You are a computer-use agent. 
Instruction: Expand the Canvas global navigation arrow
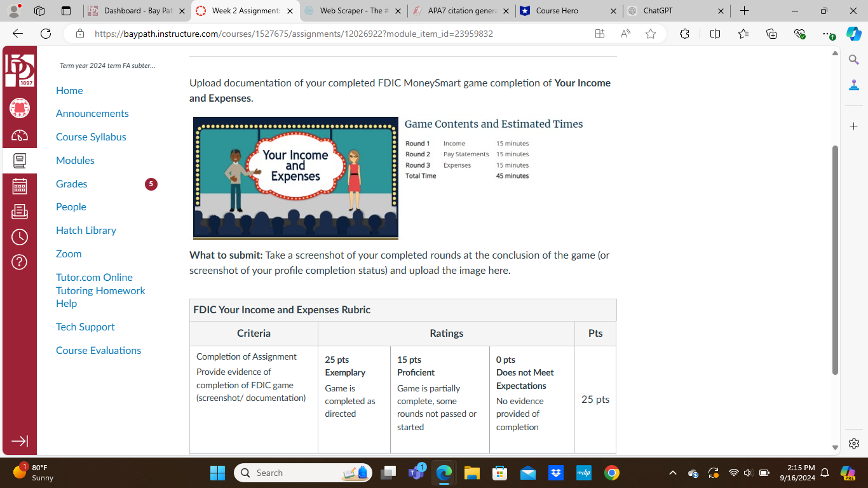(x=20, y=441)
